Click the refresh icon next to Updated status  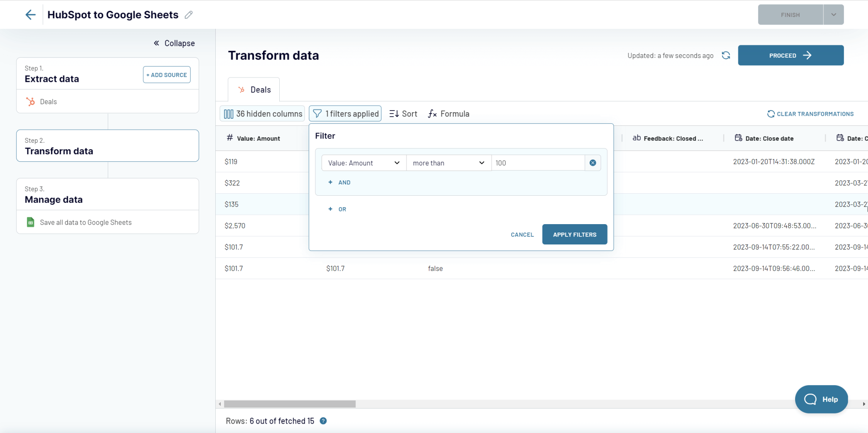[x=726, y=55]
